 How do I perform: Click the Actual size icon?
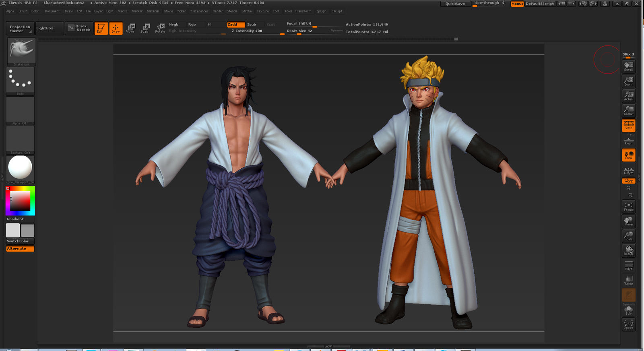[x=628, y=96]
